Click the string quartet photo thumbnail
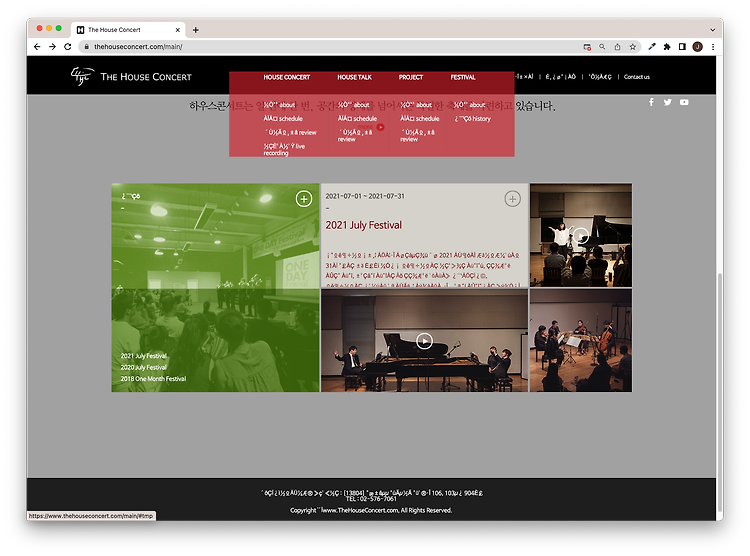Screen dimensions: 750x556 pos(581,341)
